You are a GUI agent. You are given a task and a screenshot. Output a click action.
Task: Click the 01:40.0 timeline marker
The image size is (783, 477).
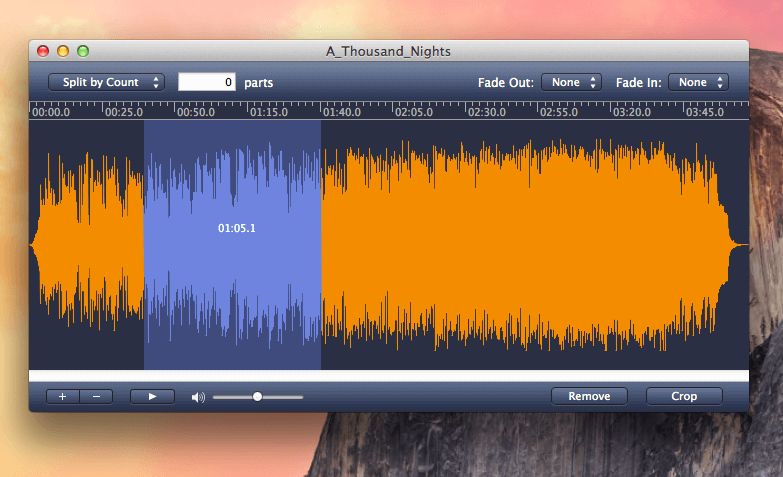point(342,112)
